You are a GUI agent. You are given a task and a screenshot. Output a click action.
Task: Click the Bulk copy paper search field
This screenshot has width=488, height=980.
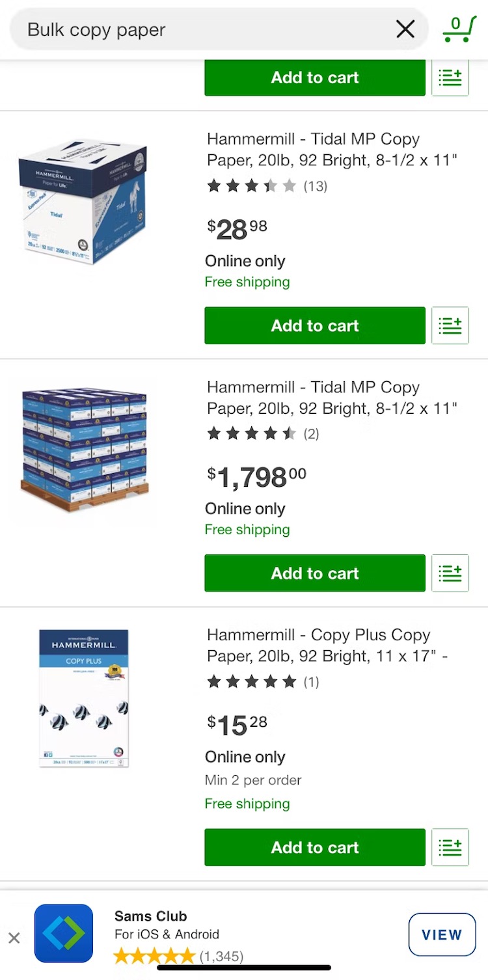[195, 29]
